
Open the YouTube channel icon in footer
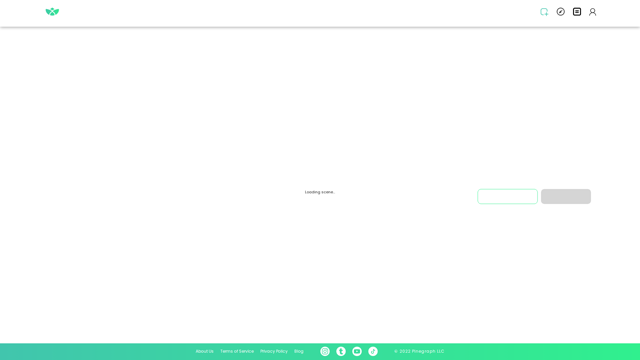(357, 351)
